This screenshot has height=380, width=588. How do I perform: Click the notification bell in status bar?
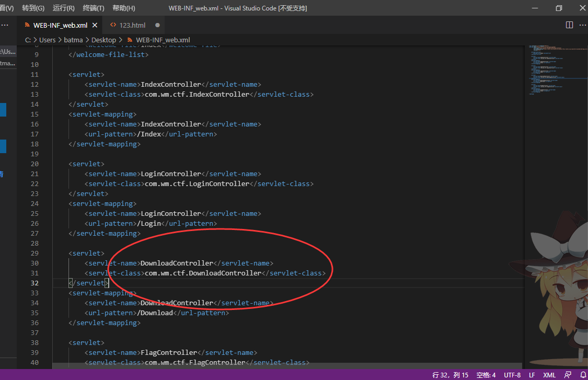(583, 375)
